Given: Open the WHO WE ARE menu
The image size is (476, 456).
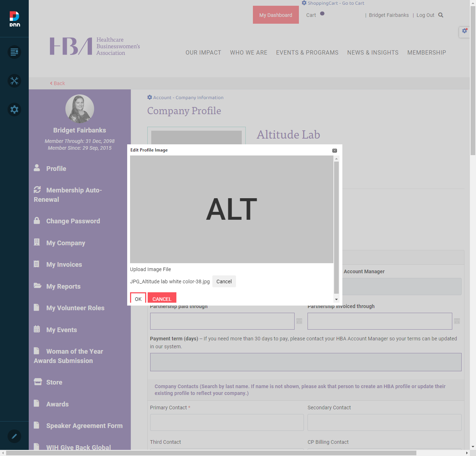Looking at the screenshot, I should [249, 52].
